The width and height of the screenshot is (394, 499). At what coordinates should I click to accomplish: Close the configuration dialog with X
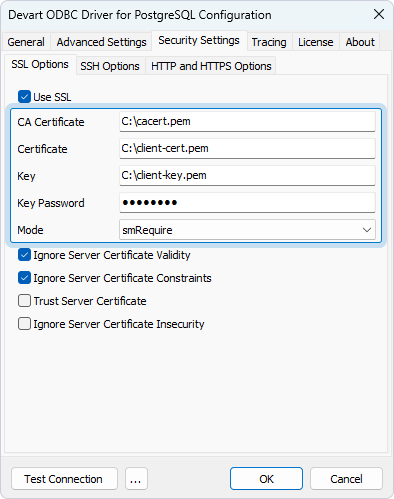click(379, 14)
